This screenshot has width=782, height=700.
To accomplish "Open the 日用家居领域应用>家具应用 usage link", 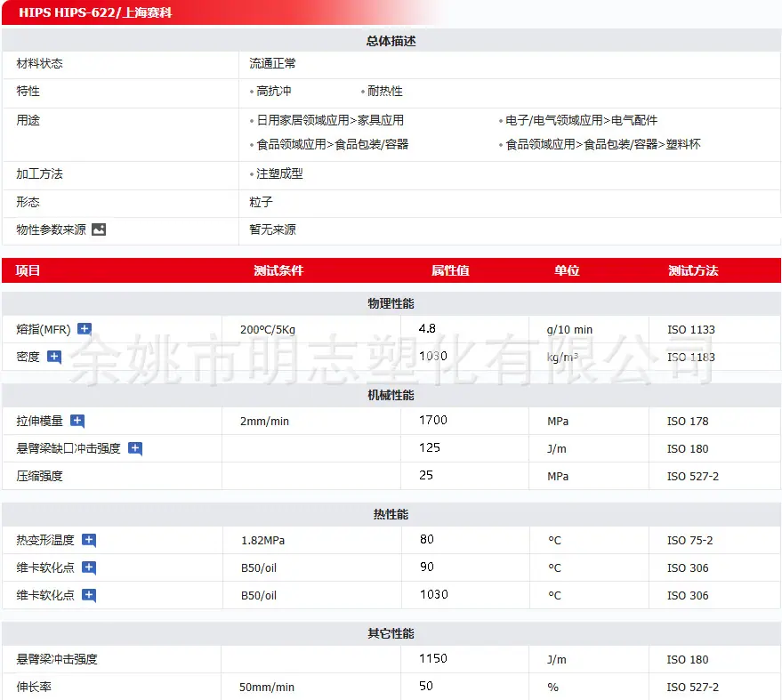I will click(x=330, y=120).
